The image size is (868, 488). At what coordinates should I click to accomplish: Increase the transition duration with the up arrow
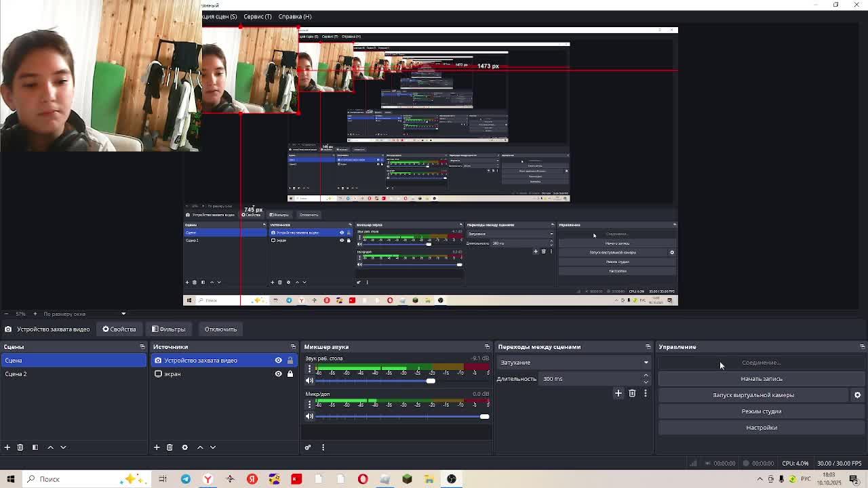pos(646,375)
